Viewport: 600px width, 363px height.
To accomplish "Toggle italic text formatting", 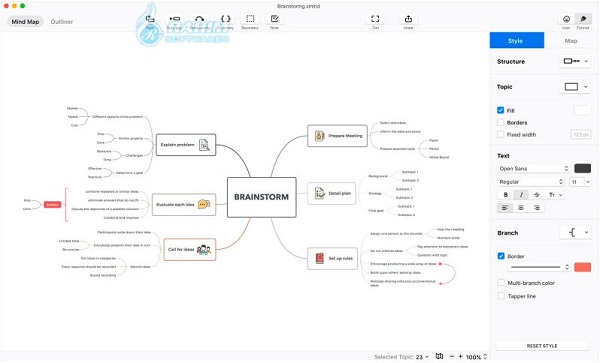I will click(521, 195).
